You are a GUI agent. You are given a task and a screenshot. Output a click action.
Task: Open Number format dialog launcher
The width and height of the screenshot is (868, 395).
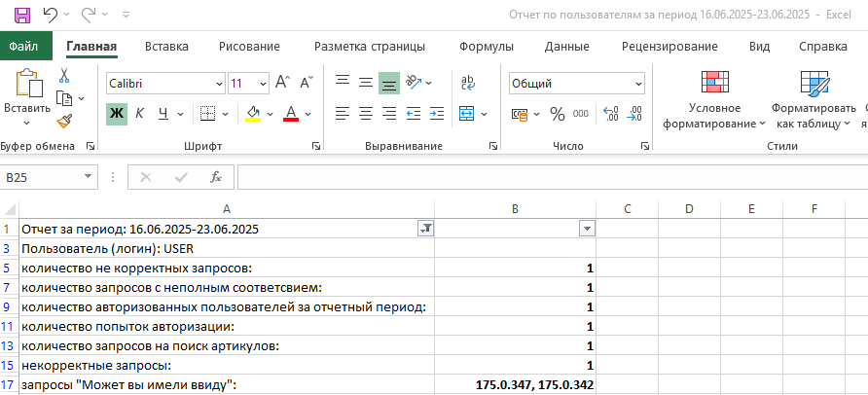(644, 146)
